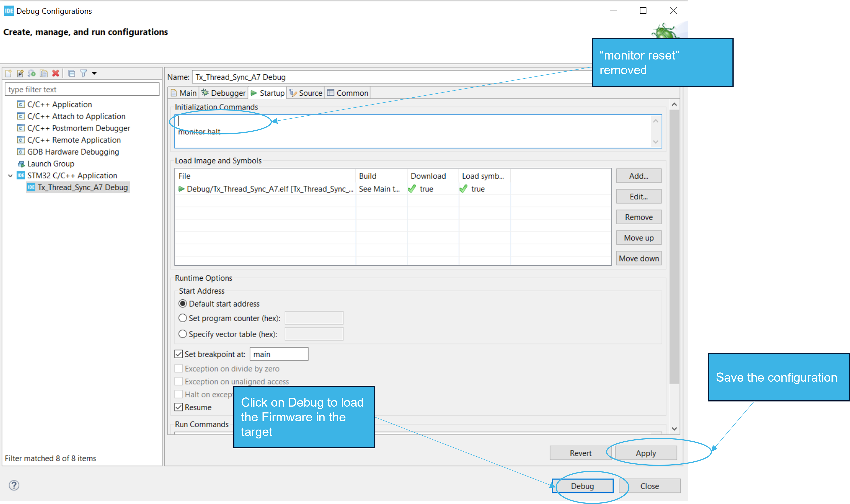Maximize the Debug Configurations window

643,11
